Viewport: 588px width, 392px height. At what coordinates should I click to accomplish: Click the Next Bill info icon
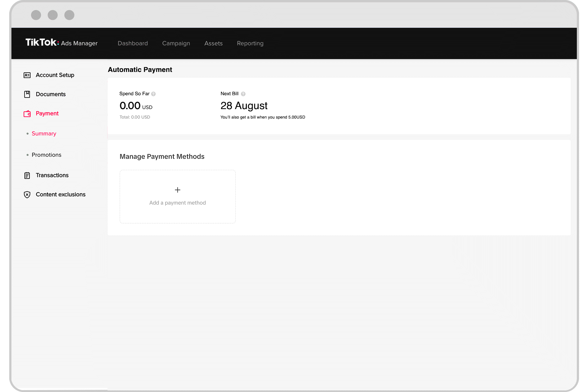244,94
